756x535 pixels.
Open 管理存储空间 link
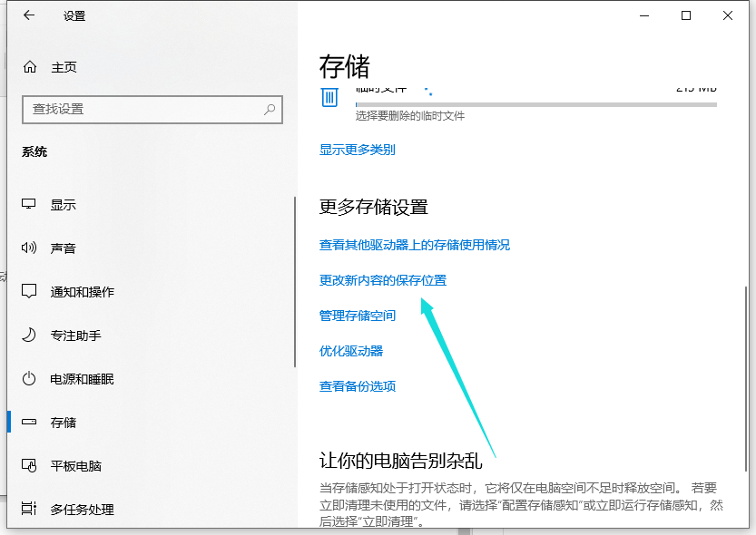(358, 316)
